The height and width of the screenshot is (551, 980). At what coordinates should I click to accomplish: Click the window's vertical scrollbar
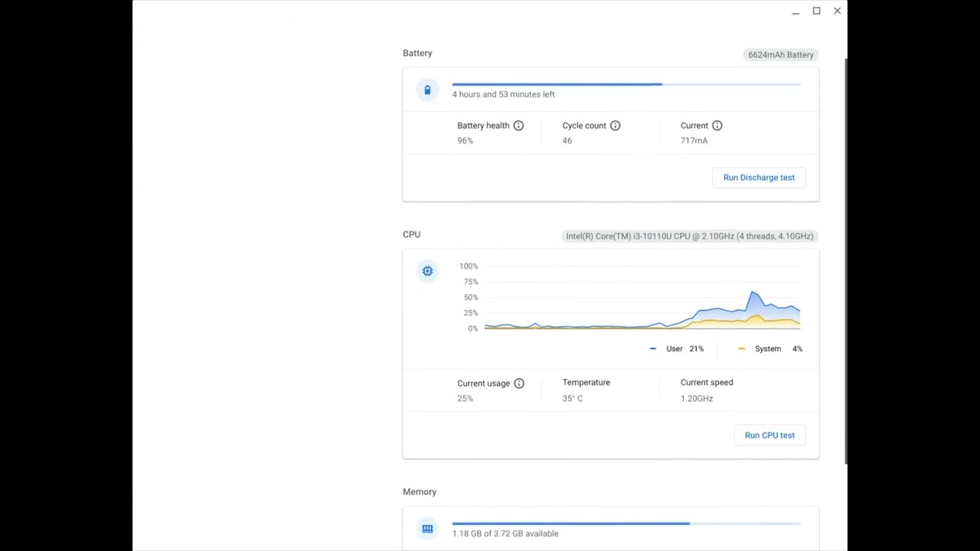pyautogui.click(x=845, y=260)
